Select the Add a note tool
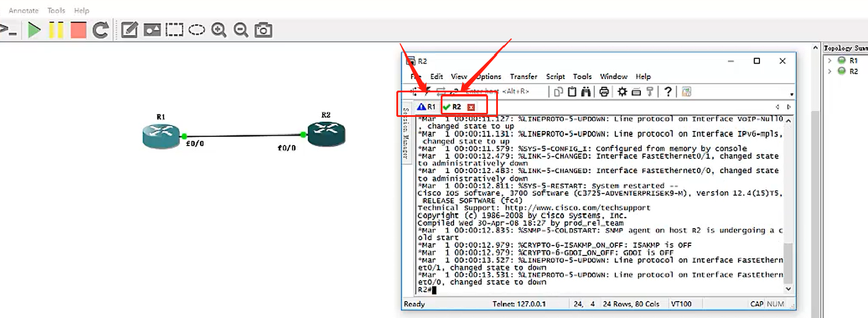 click(129, 30)
